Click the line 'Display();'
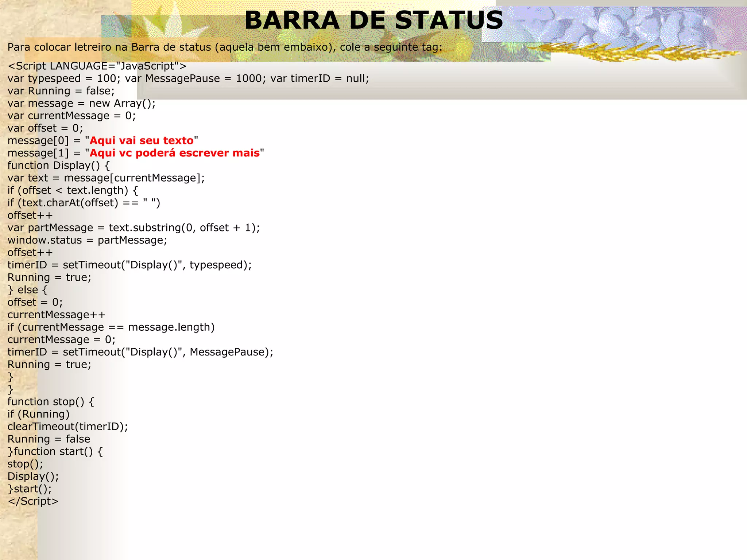The image size is (747, 560). click(x=33, y=477)
